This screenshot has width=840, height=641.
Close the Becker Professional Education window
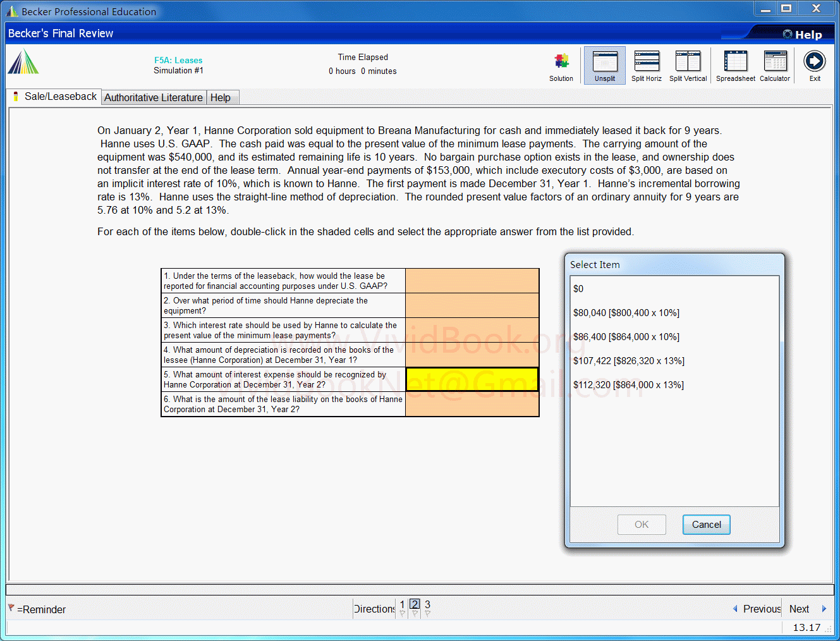pos(816,8)
